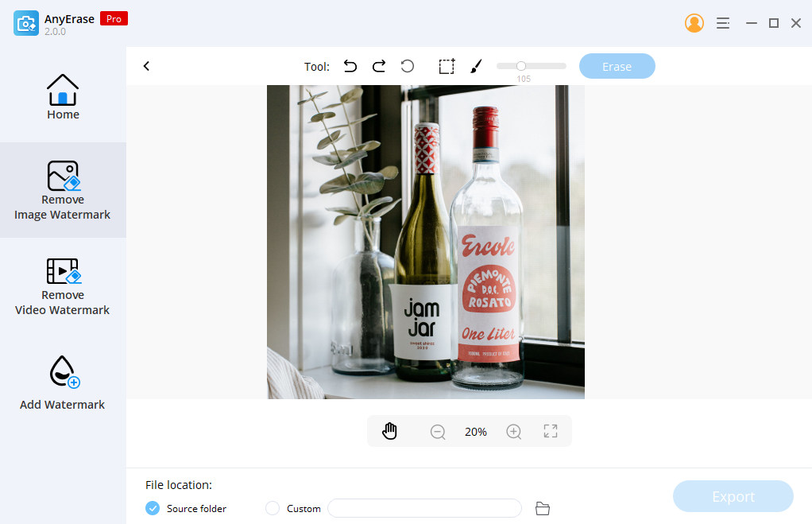Select the Source folder radio option

point(153,508)
